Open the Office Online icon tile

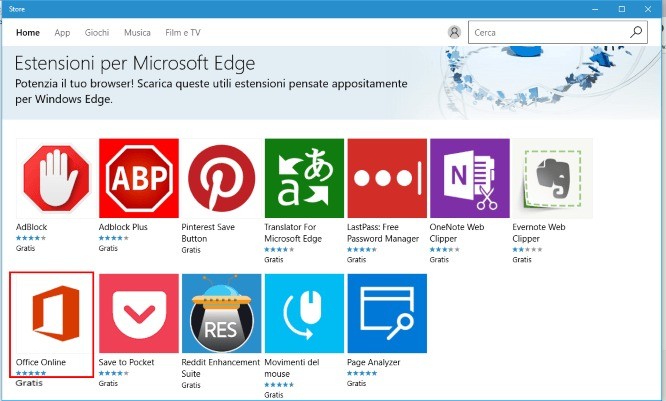[56, 313]
